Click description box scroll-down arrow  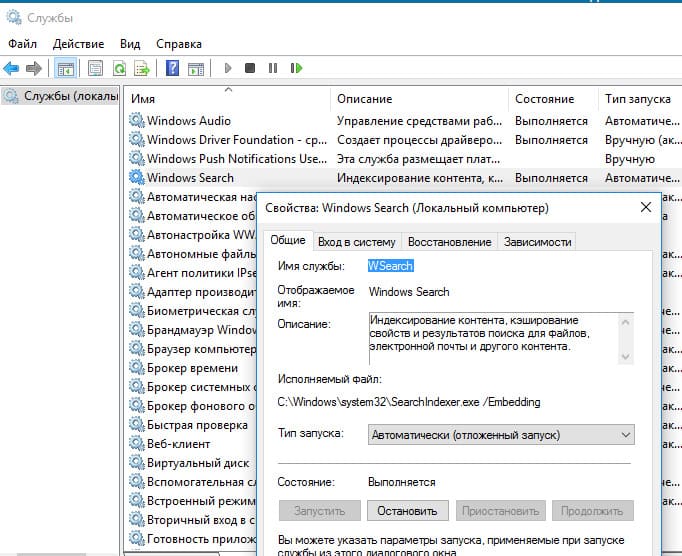[x=625, y=357]
